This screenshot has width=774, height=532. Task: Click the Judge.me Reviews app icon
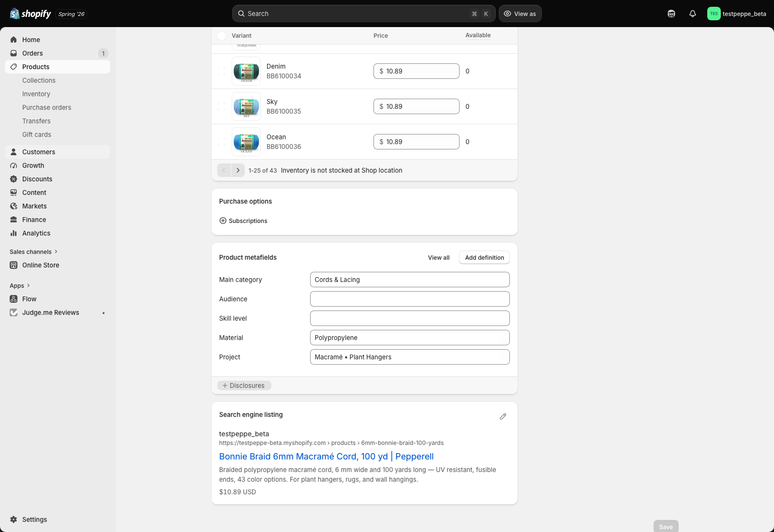pyautogui.click(x=14, y=312)
